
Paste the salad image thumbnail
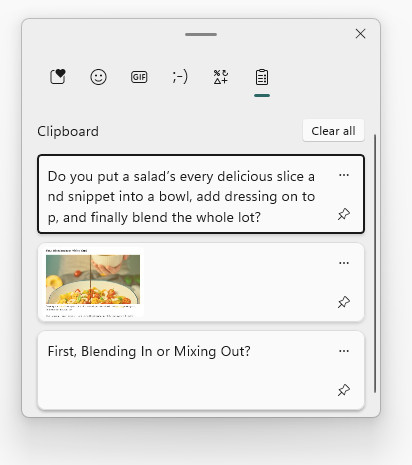pos(93,282)
